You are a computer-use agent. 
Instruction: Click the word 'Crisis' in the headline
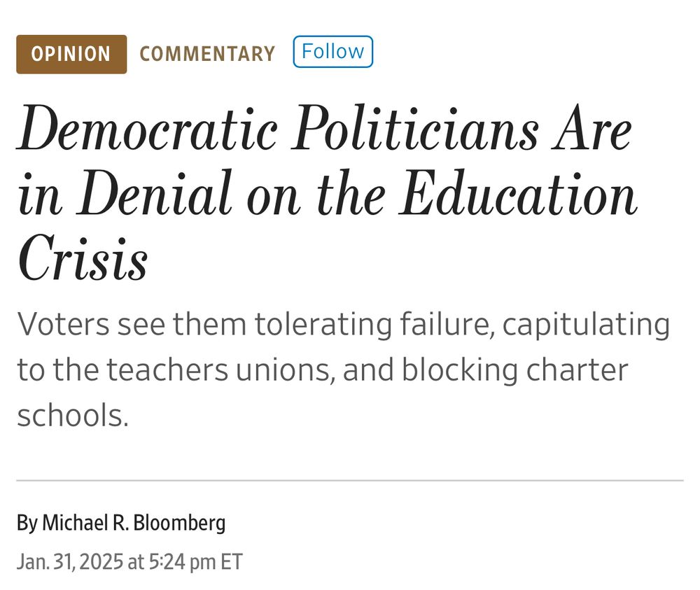83,255
